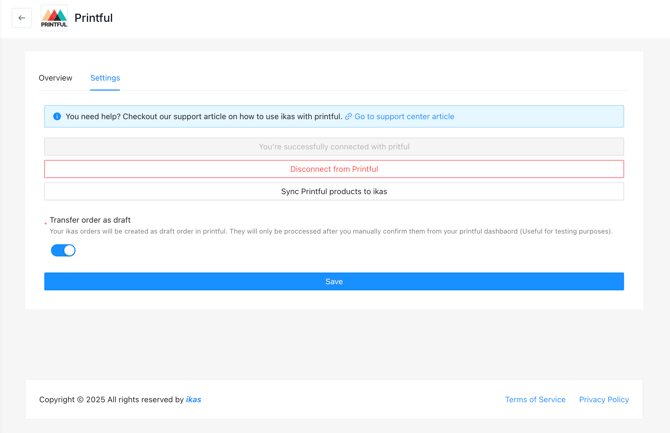Click the Transfer order as draft label
This screenshot has width=670, height=433.
point(90,220)
